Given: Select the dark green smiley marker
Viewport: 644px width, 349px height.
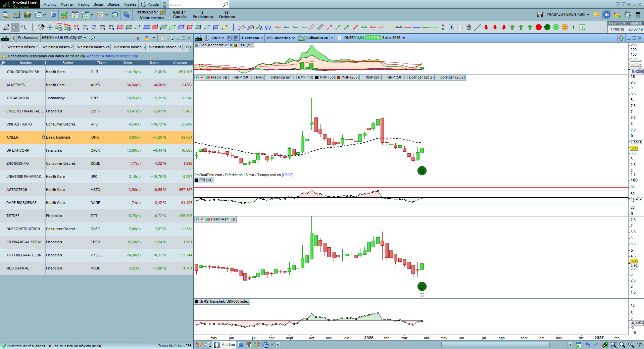Looking at the screenshot, I should (x=547, y=27).
